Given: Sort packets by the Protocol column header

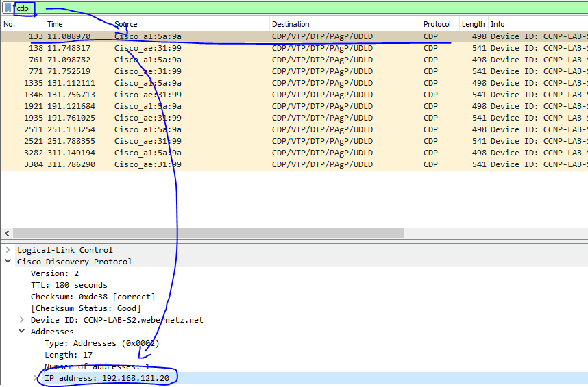Looking at the screenshot, I should 440,24.
